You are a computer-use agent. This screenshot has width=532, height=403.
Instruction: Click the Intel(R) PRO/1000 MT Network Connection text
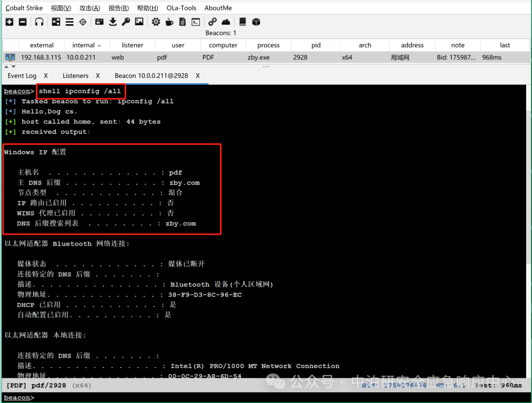255,366
